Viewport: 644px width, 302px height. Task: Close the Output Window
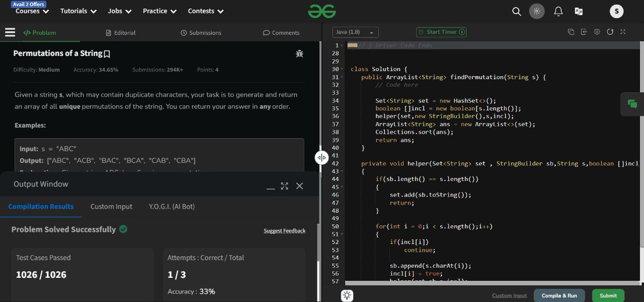(x=299, y=185)
